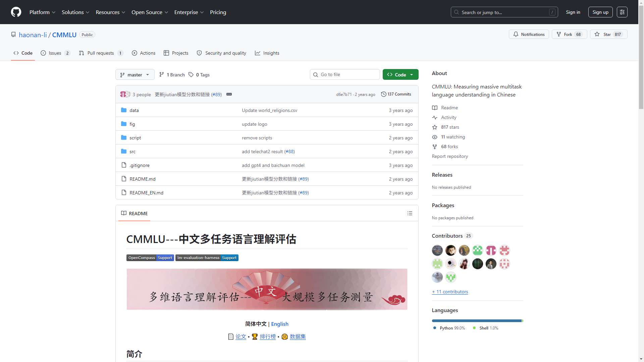Open the + 11 contributors link
644x362 pixels.
[x=450, y=292]
